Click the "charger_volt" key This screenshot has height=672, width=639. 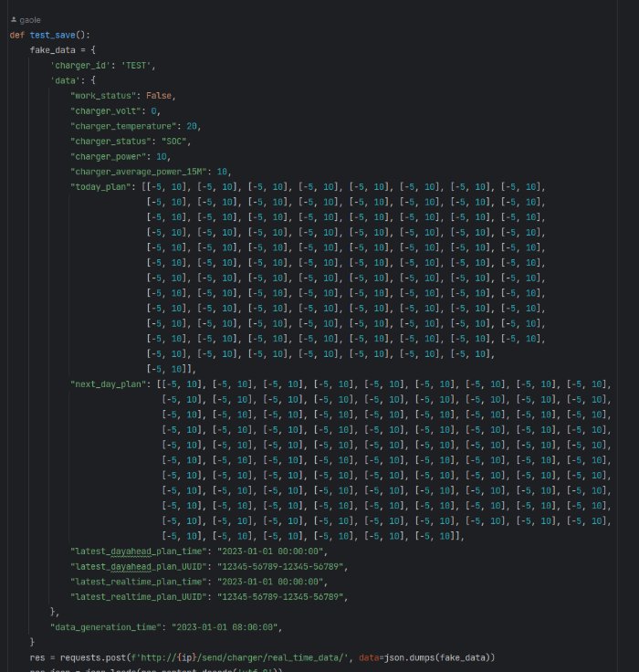(x=106, y=110)
